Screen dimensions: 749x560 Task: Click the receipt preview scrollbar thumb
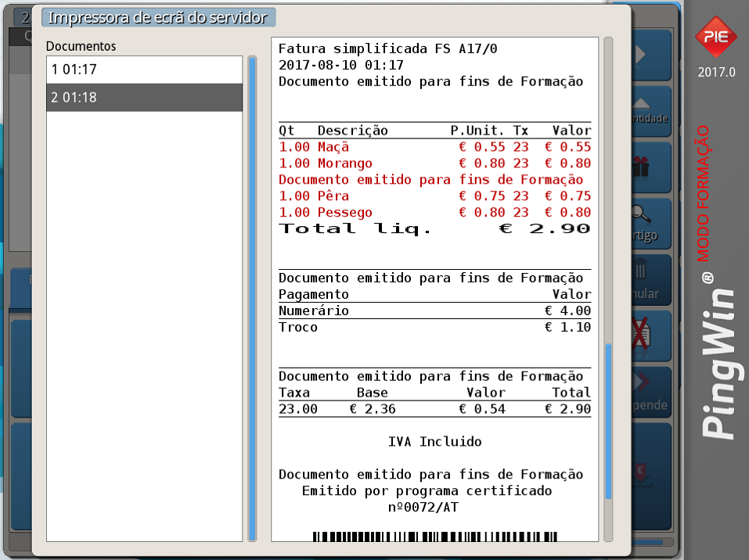(x=608, y=421)
